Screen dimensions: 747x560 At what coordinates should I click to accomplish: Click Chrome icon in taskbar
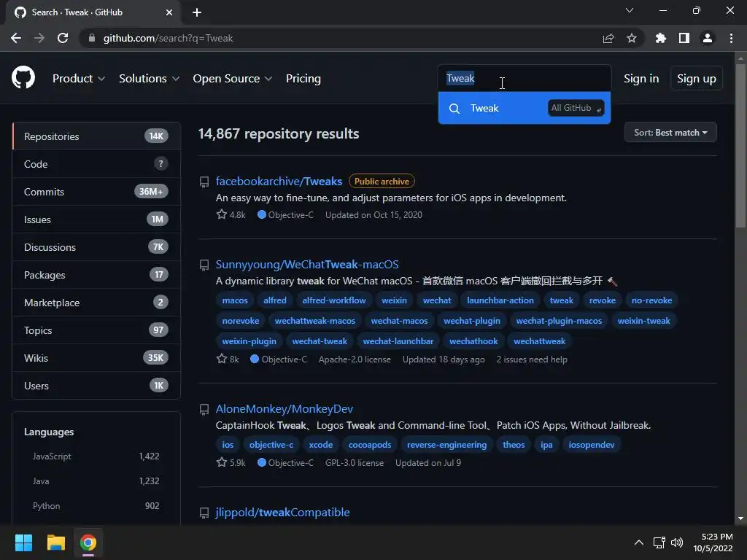pos(88,542)
